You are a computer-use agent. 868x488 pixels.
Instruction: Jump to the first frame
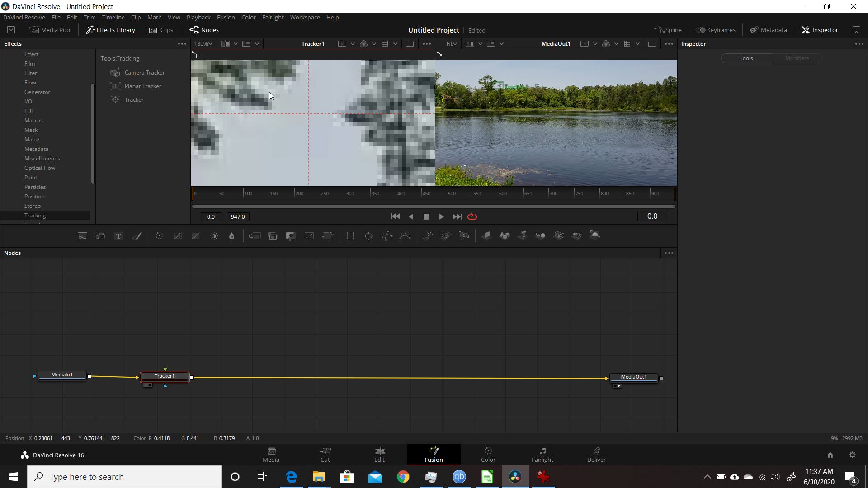click(396, 216)
